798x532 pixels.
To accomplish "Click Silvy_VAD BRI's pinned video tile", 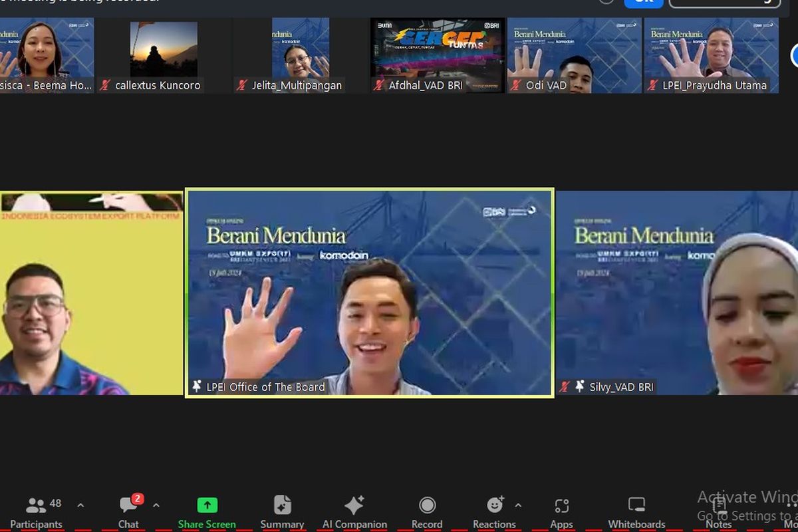I will pos(677,293).
